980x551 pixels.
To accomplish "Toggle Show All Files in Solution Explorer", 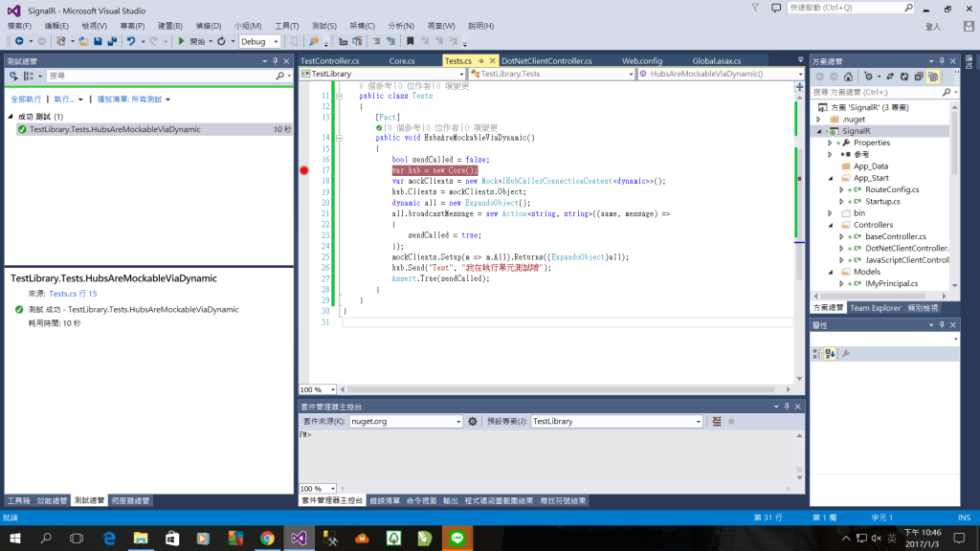I will coord(933,76).
